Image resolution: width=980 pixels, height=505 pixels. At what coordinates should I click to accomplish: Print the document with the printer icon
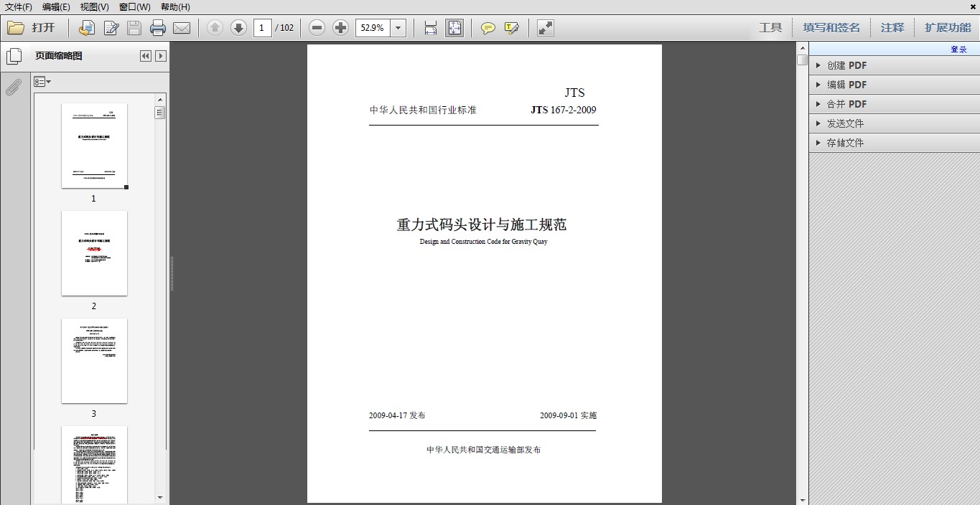click(158, 28)
